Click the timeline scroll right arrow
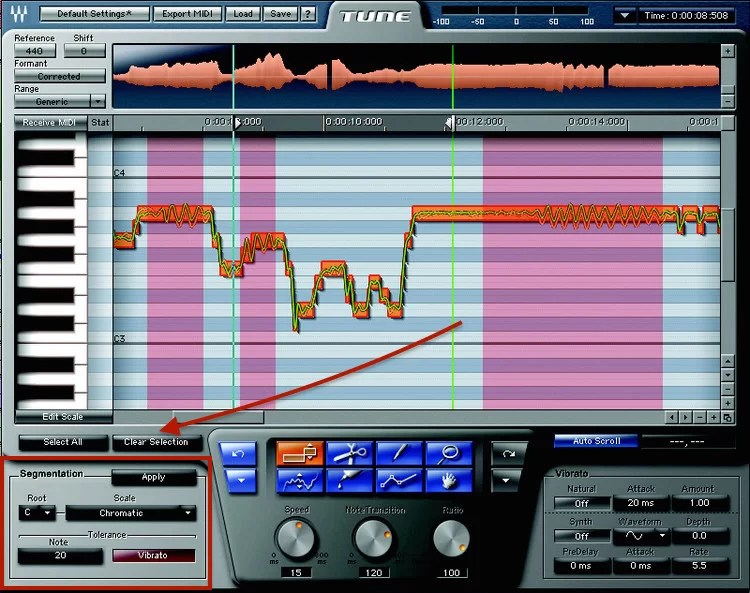The image size is (750, 593). click(686, 417)
